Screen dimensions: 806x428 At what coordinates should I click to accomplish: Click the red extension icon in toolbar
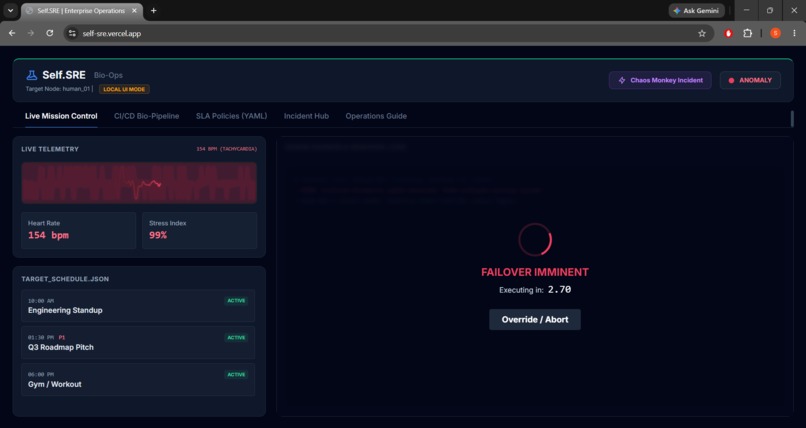pos(728,33)
